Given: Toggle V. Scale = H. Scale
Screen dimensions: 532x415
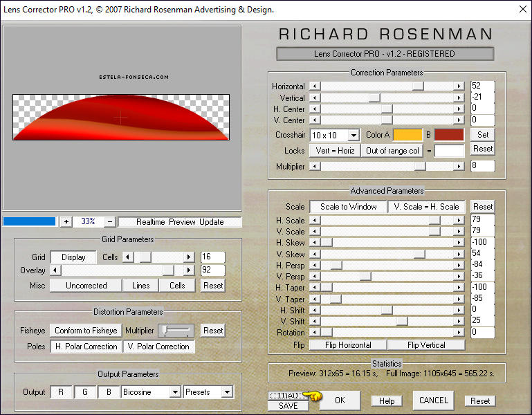Looking at the screenshot, I should [426, 207].
